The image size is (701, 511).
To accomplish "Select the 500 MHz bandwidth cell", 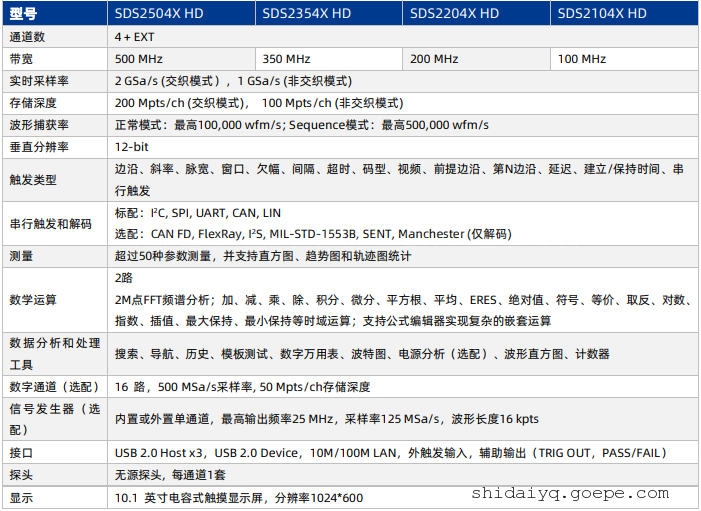I will tap(140, 59).
